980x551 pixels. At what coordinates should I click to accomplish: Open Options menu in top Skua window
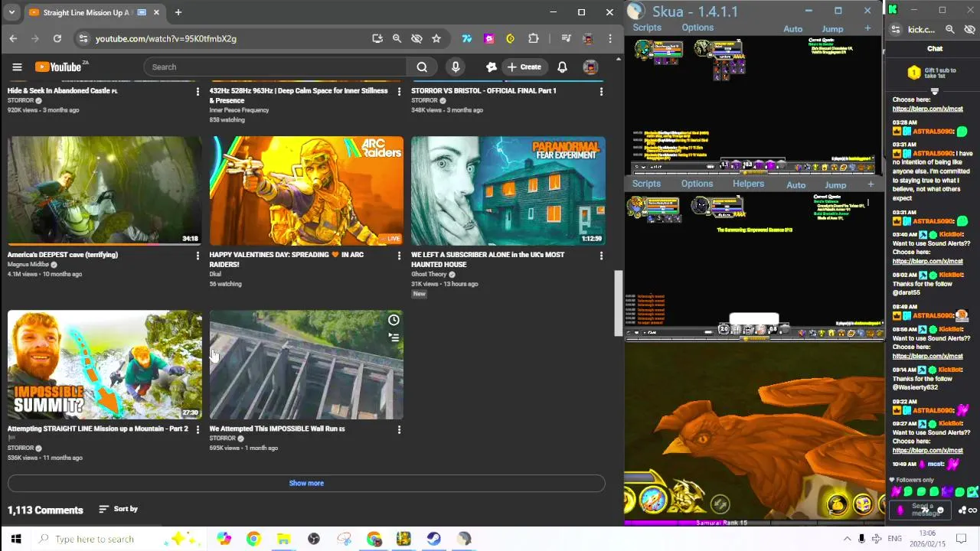click(697, 28)
